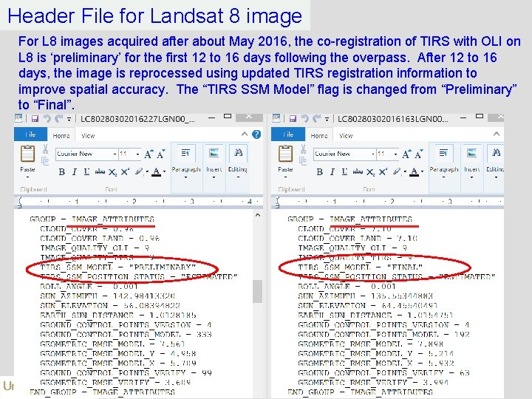Undo the last action in the 227LGN00 window
532x399 pixels.
47,118
